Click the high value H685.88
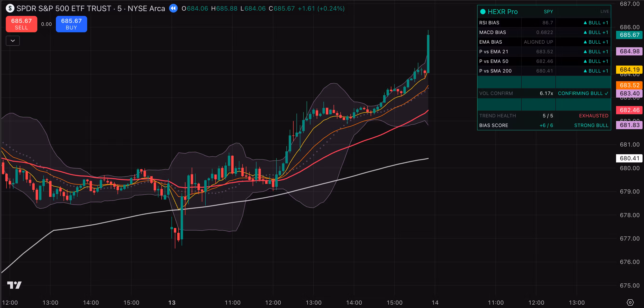 (224, 8)
